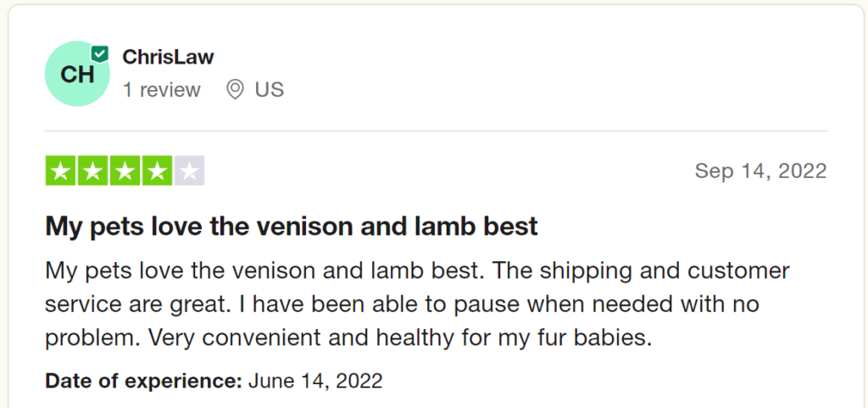Click the grey unfilled fifth star

click(189, 170)
